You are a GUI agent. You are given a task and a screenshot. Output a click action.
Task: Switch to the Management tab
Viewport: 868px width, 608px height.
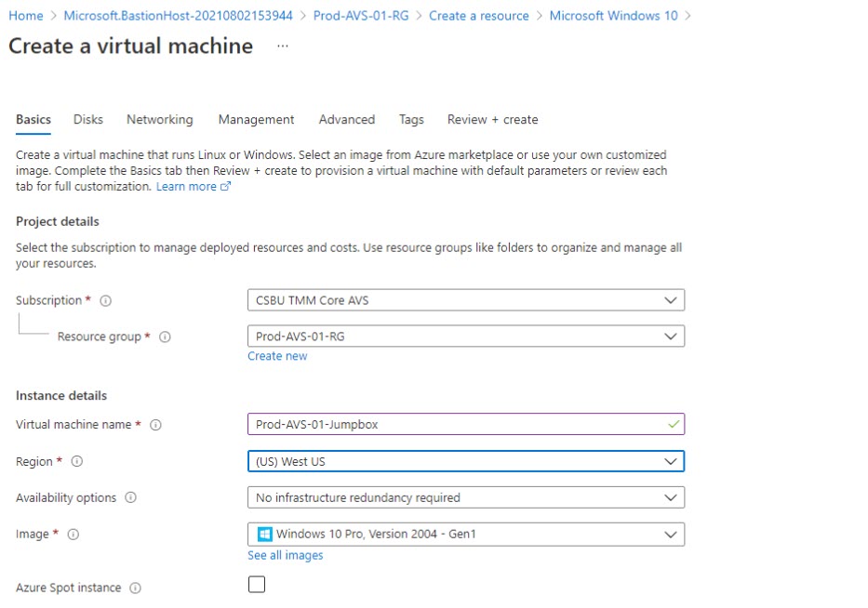[x=256, y=120]
